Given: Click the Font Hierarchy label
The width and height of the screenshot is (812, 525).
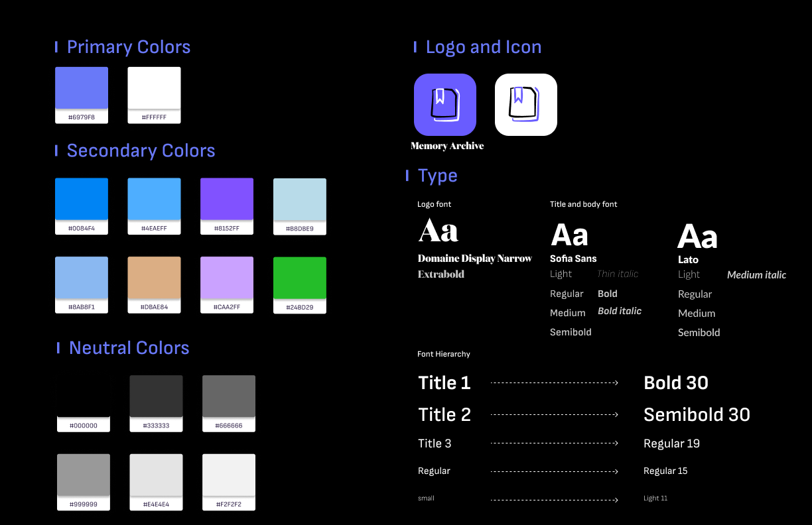Looking at the screenshot, I should [x=444, y=354].
